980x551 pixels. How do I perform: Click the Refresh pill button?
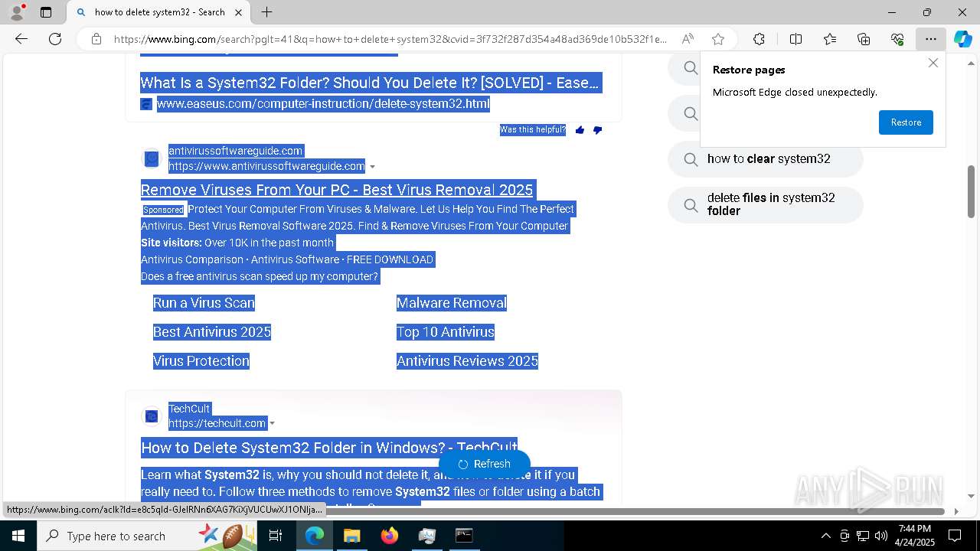[485, 464]
